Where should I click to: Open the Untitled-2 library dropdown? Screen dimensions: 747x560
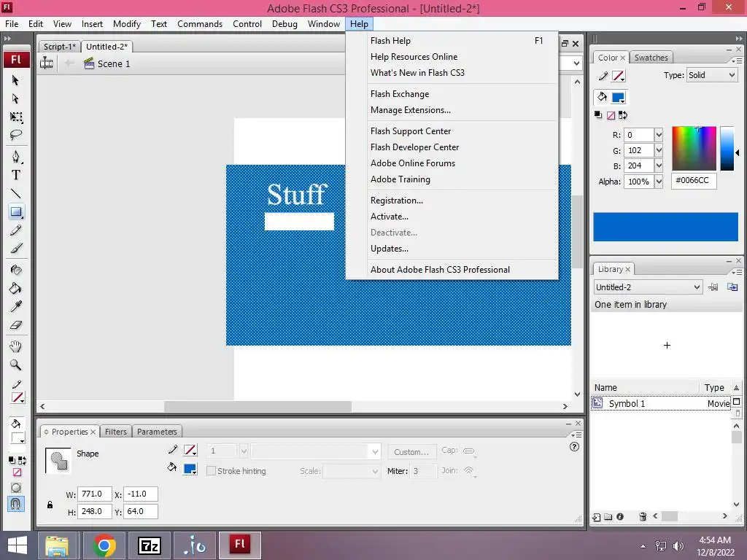[x=648, y=287]
